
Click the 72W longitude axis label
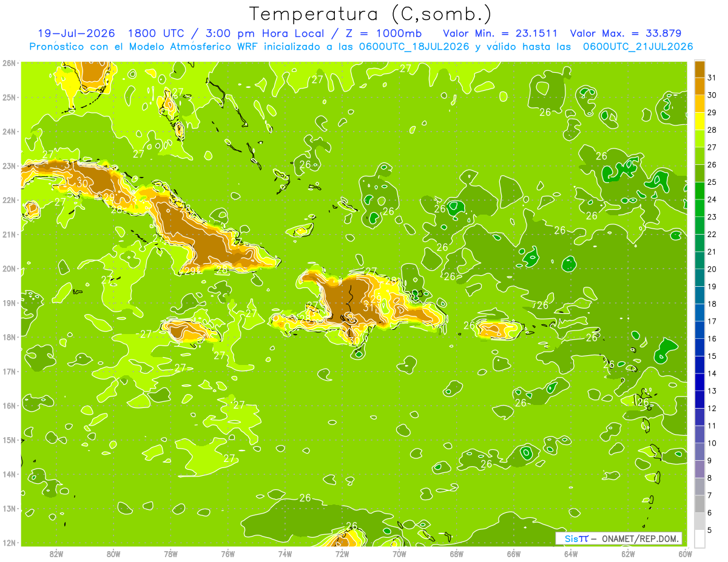pos(342,554)
